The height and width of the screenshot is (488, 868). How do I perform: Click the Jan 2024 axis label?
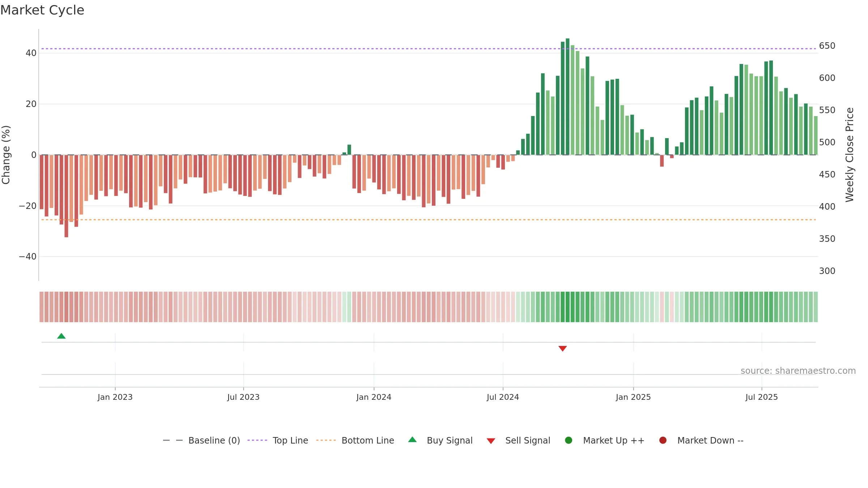pyautogui.click(x=374, y=397)
